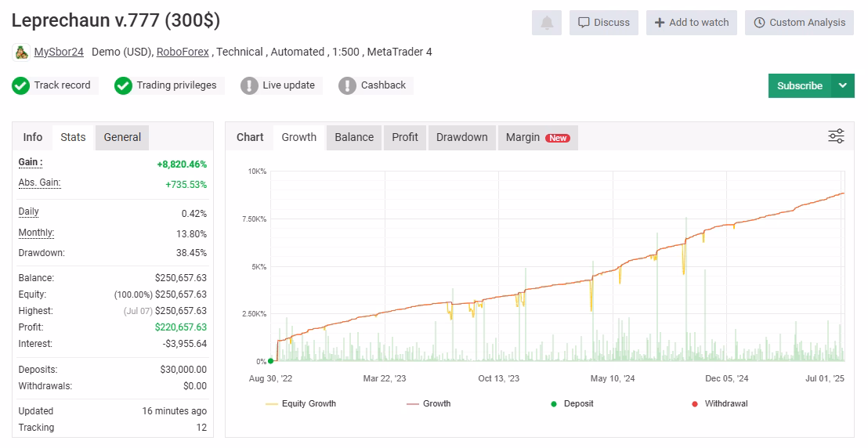Click the MySbor24 avatar icon

click(21, 52)
